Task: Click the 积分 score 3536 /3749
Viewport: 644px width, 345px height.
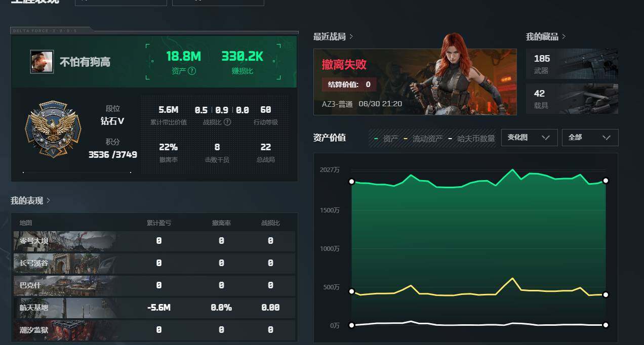Action: [113, 155]
